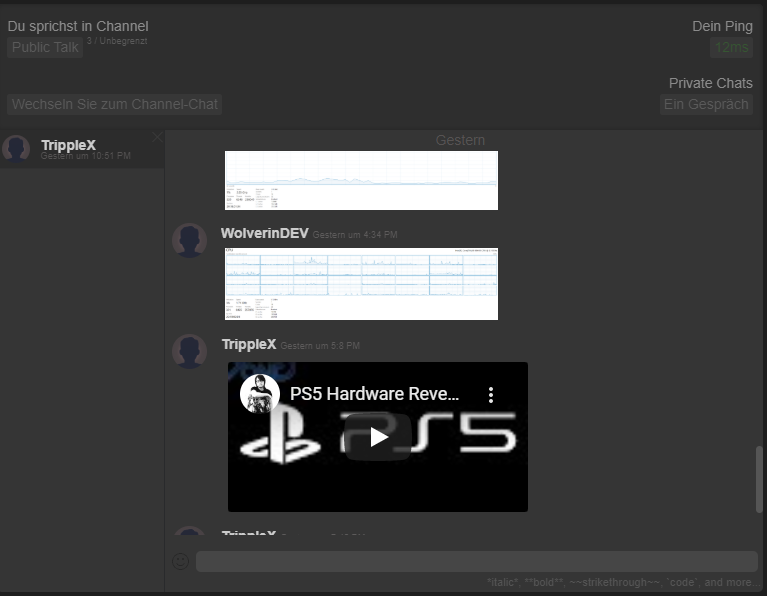Click the Private Chats label
The width and height of the screenshot is (767, 596).
[x=710, y=83]
